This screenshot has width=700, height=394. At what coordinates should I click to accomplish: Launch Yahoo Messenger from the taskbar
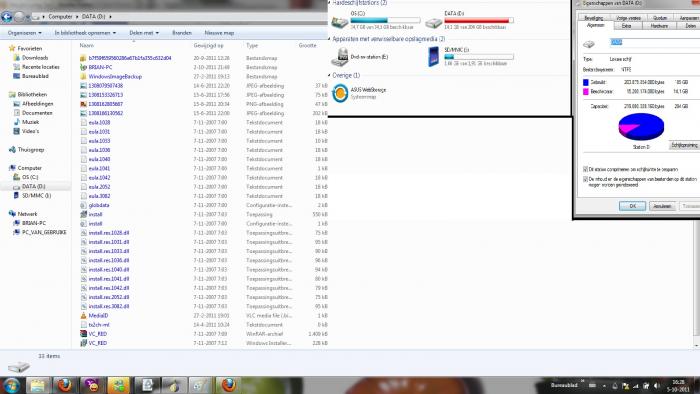pyautogui.click(x=92, y=385)
